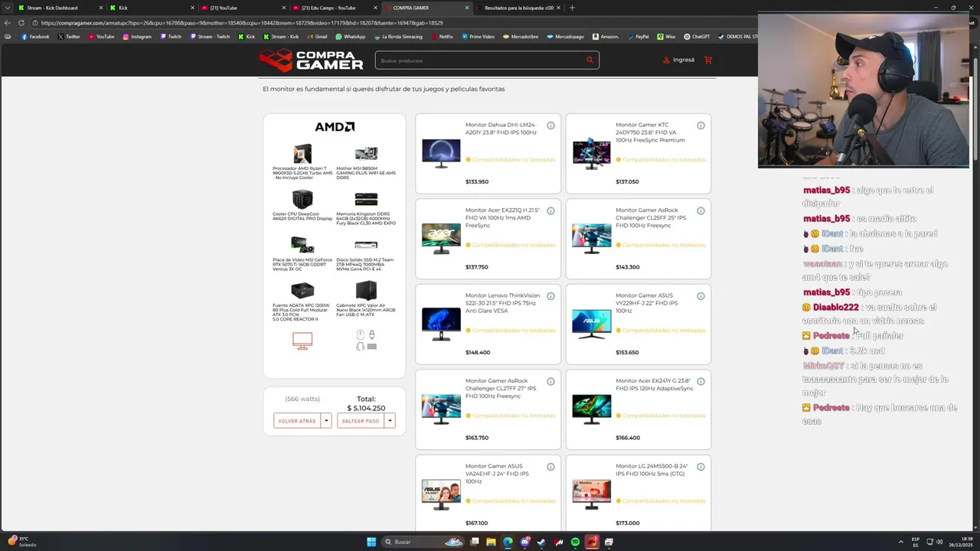
Task: Open info icon for ASUS VY229HF-J monitor
Action: pos(701,296)
